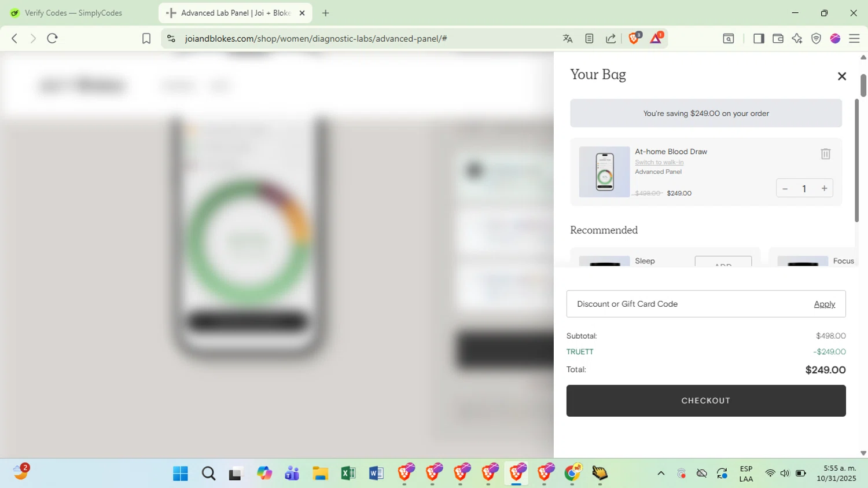View site information icon in address bar
The width and height of the screenshot is (868, 488).
(171, 38)
